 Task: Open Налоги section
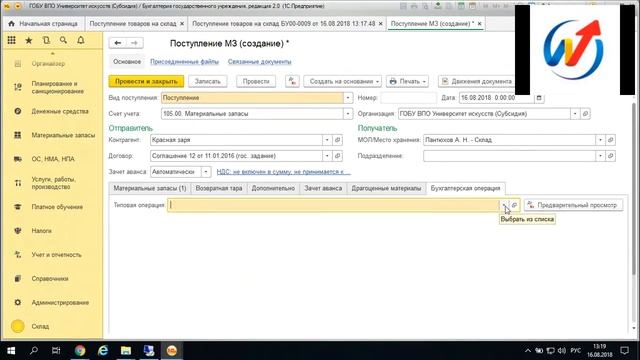(x=41, y=231)
